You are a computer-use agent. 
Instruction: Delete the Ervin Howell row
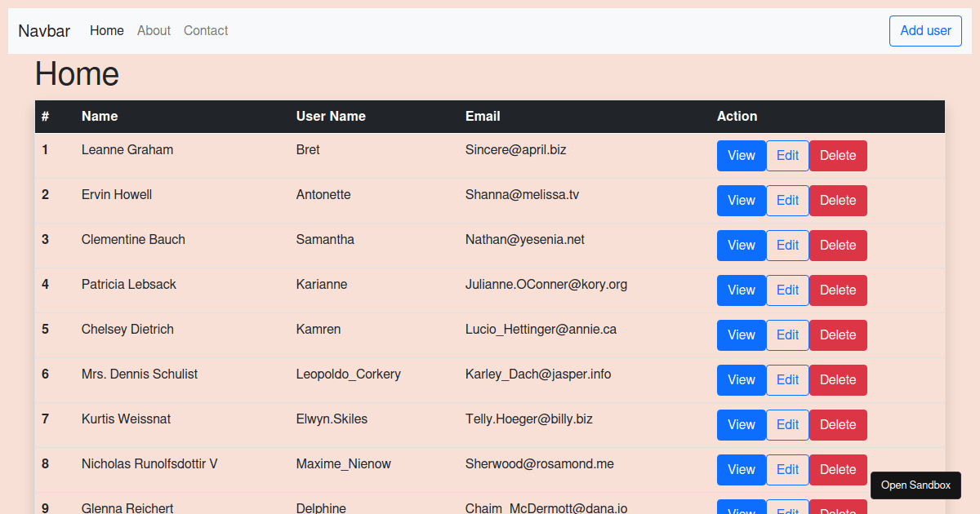(x=838, y=201)
